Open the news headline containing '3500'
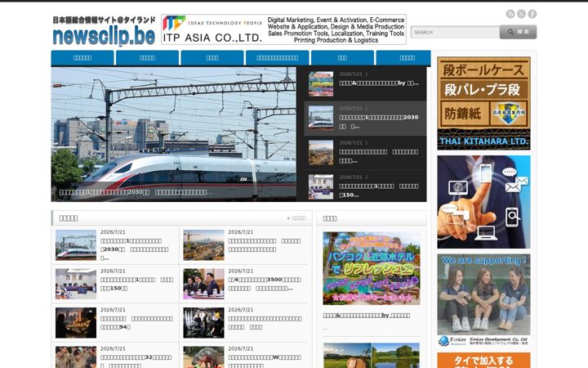 (x=265, y=284)
